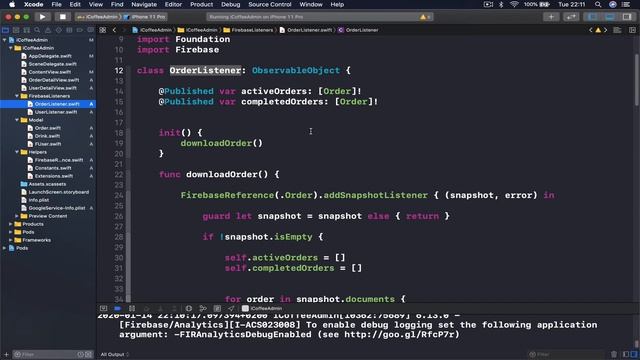Show the Find navigator magnifier tab

pyautogui.click(x=37, y=30)
